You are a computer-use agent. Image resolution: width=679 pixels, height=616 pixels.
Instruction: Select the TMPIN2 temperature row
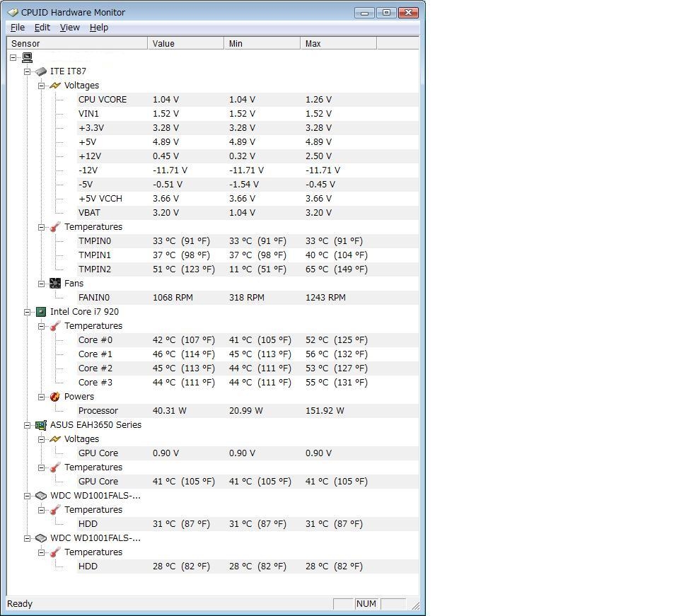click(x=248, y=269)
